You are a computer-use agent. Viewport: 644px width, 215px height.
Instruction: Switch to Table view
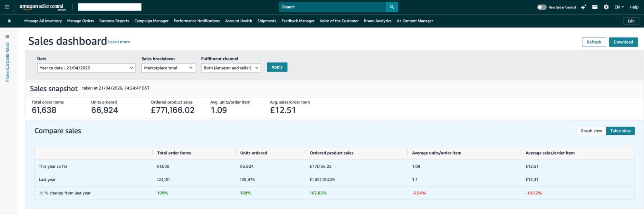[620, 131]
